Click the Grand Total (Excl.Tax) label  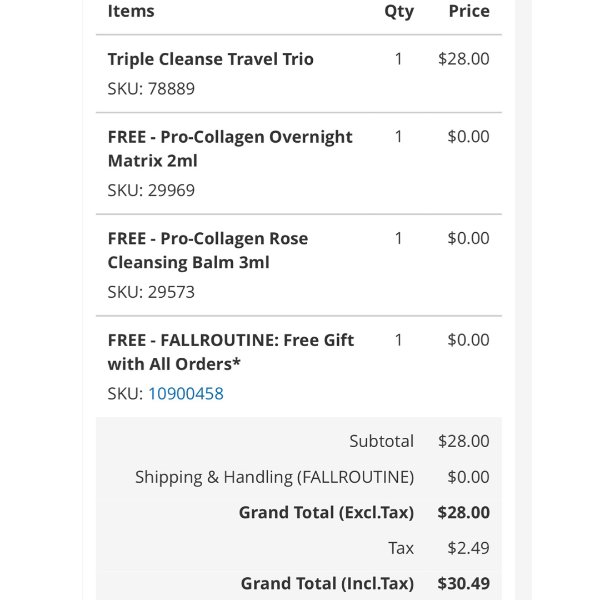click(x=326, y=513)
